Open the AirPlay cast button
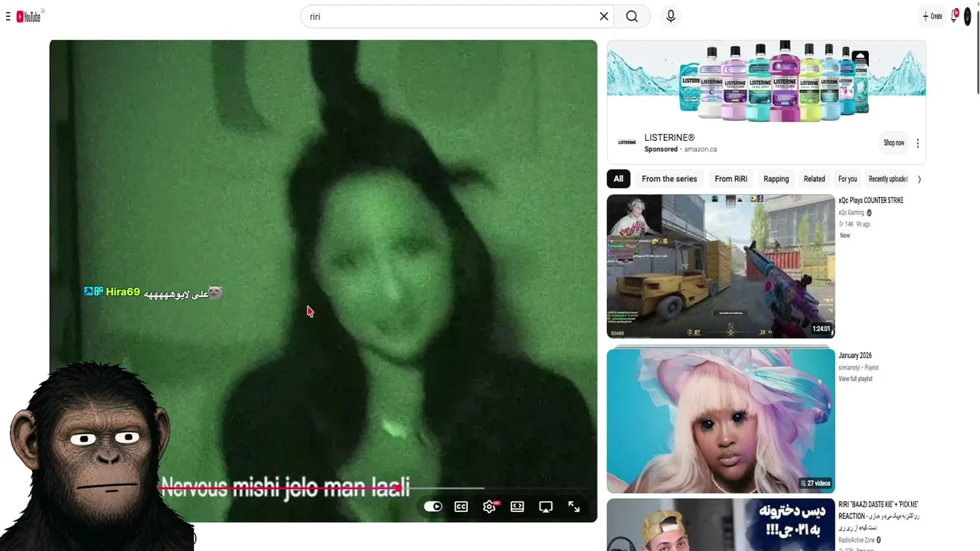Image resolution: width=980 pixels, height=551 pixels. [546, 507]
